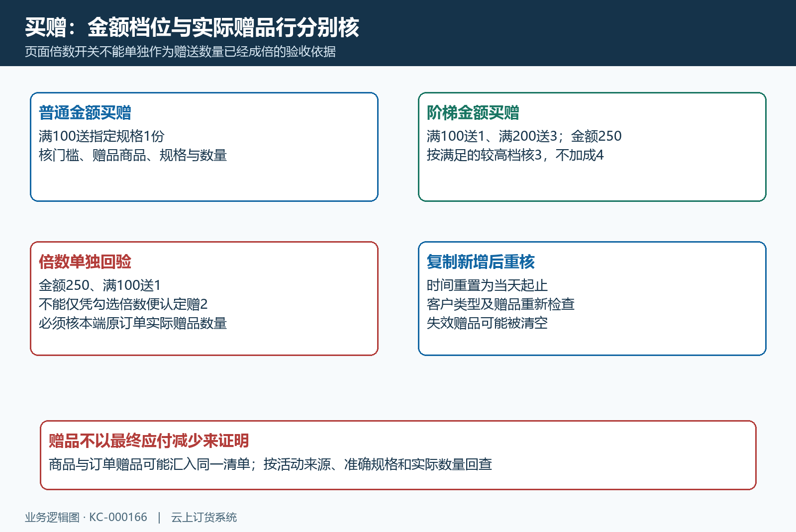Viewport: 796px width, 532px height.
Task: Click the line 商品与订单赠品可能汇入同一清单；按活动来源、准确规格和实际数量回查
Action: pyautogui.click(x=271, y=464)
